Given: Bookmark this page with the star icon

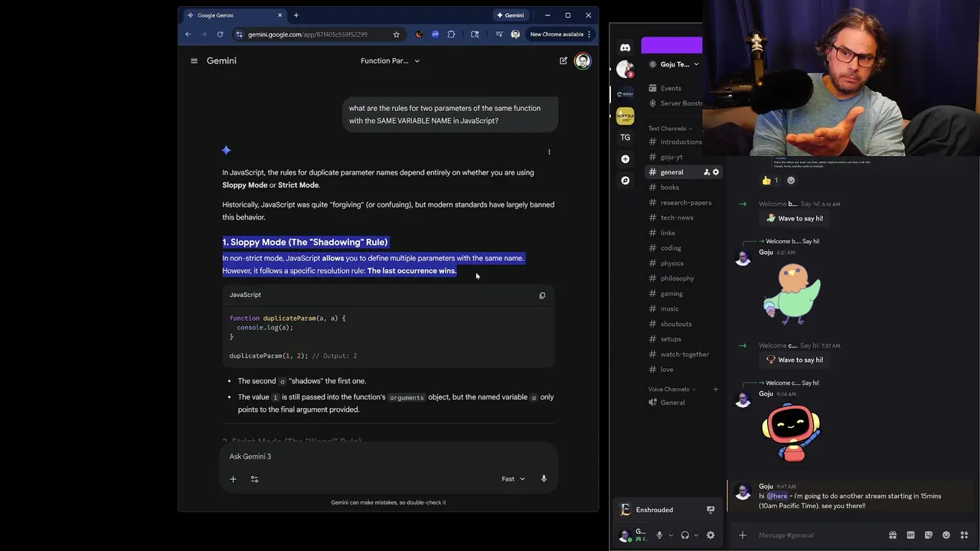Looking at the screenshot, I should coord(396,34).
